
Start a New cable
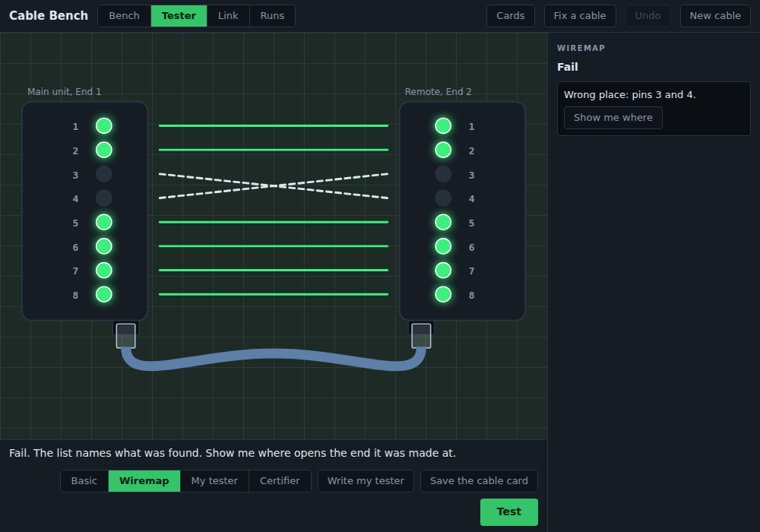[x=715, y=16]
